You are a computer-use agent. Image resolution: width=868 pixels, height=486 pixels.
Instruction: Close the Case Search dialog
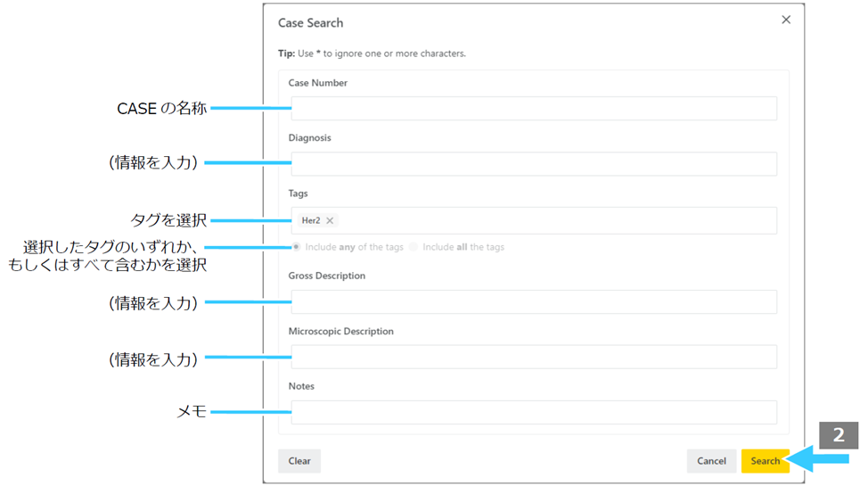[x=785, y=20]
